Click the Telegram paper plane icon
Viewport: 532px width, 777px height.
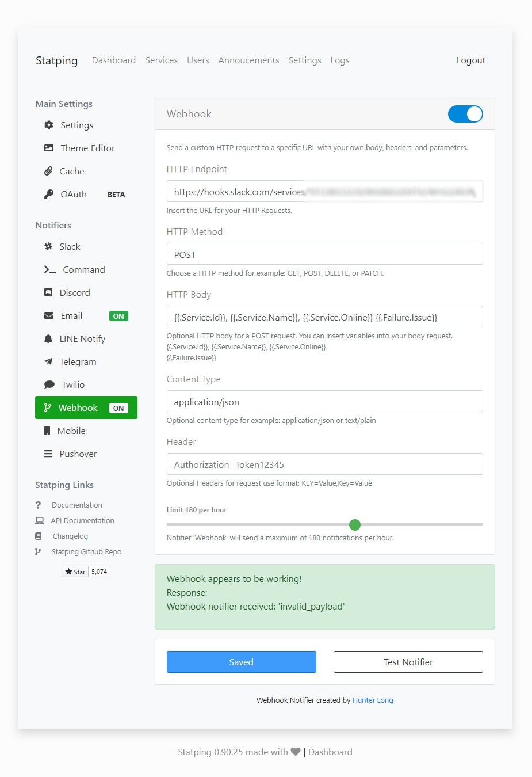click(x=49, y=361)
